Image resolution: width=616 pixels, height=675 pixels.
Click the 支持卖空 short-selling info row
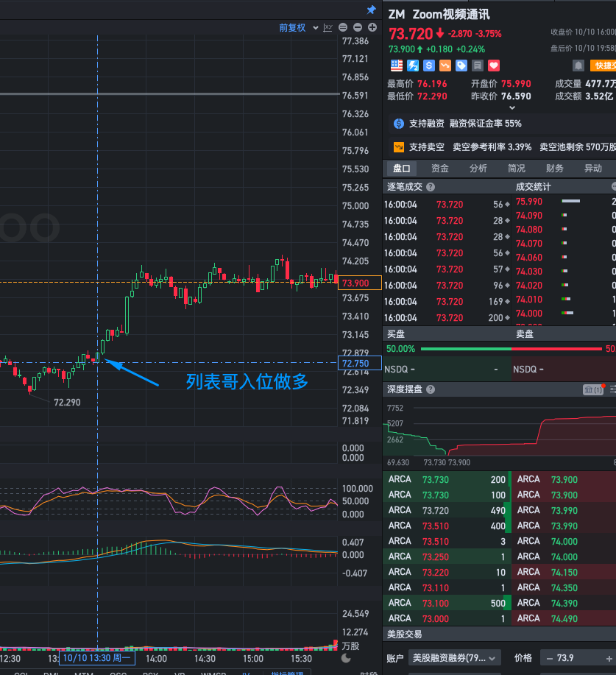pyautogui.click(x=503, y=147)
